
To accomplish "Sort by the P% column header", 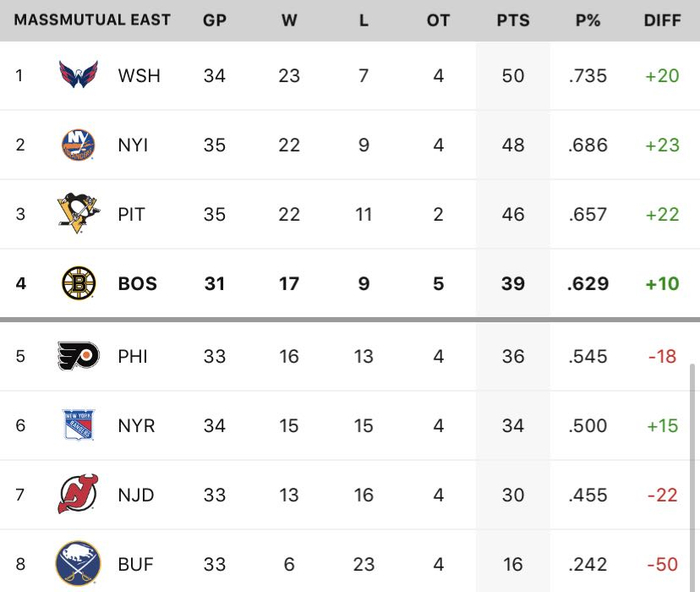I will click(x=588, y=20).
